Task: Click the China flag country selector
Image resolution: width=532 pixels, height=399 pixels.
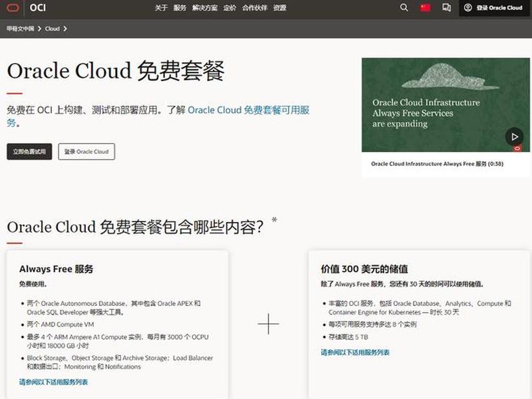Action: coord(425,7)
